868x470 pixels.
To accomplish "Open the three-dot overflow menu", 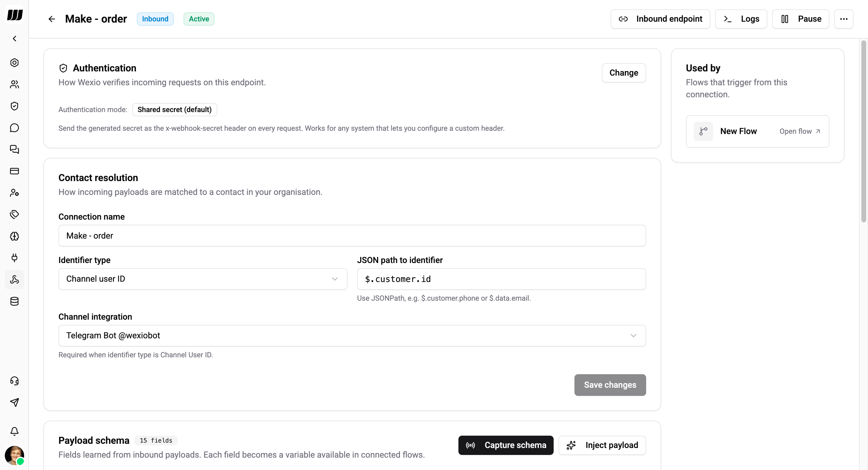I will coord(844,19).
